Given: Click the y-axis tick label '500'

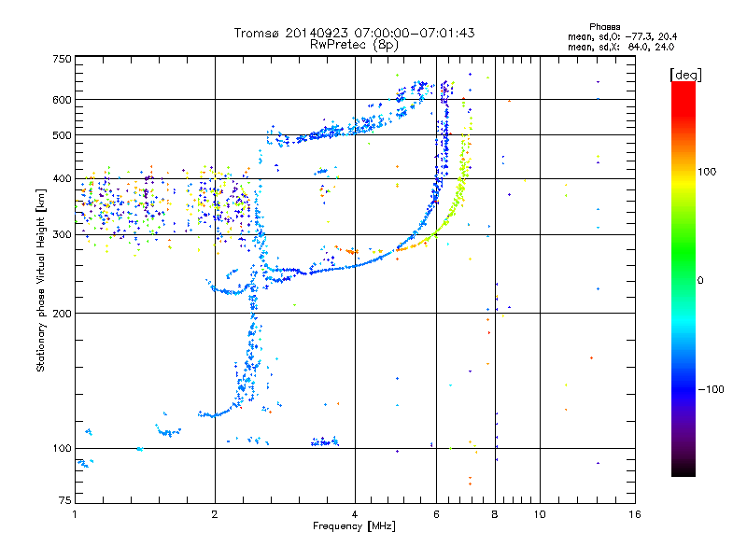Looking at the screenshot, I should tap(63, 135).
